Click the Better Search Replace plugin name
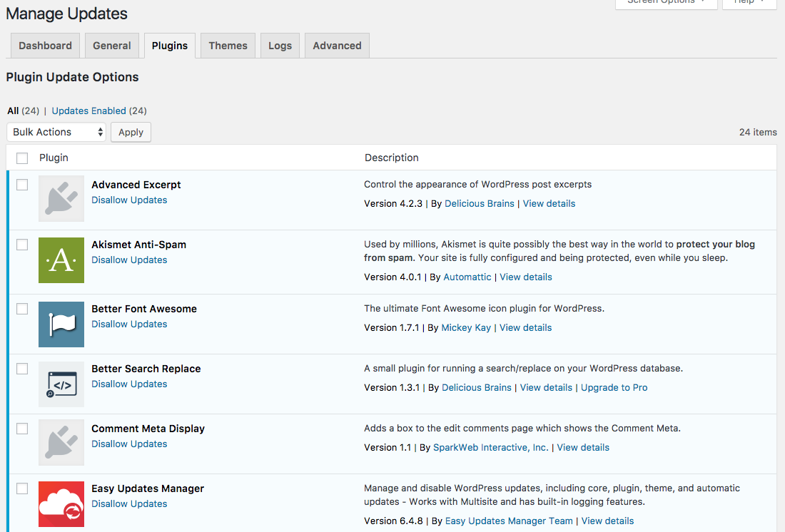 [146, 369]
